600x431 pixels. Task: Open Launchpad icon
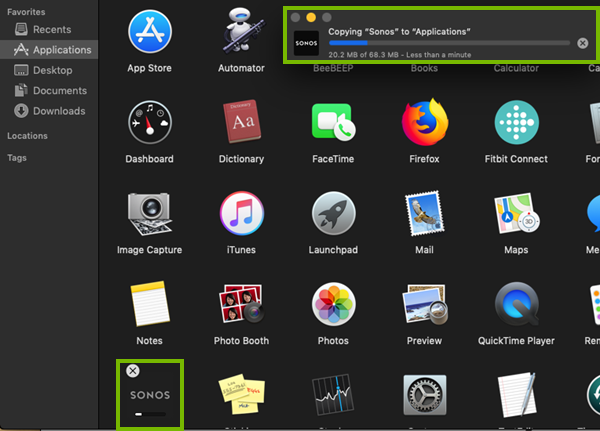click(x=333, y=213)
